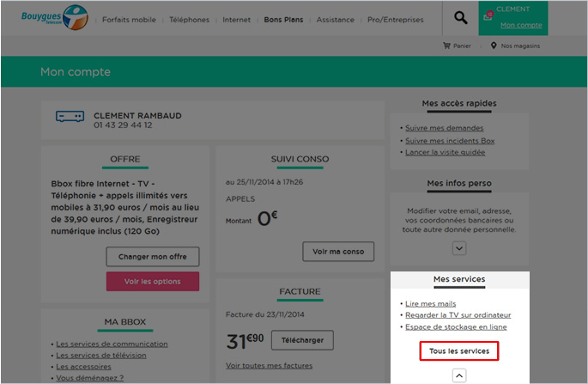Click the Tous les services button

point(459,351)
